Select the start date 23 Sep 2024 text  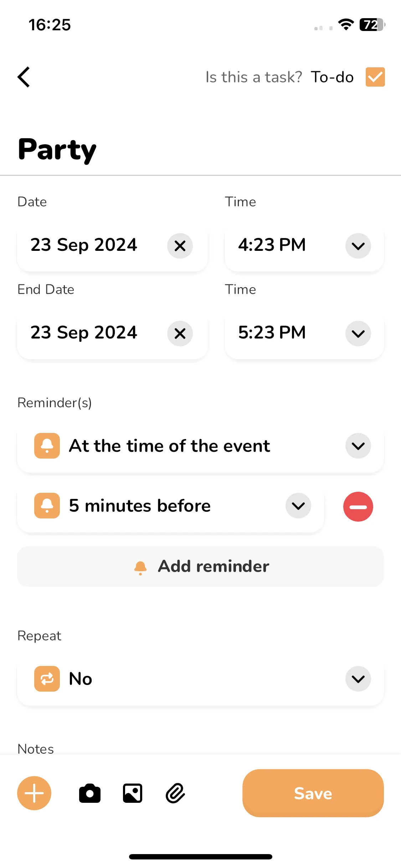click(x=84, y=245)
